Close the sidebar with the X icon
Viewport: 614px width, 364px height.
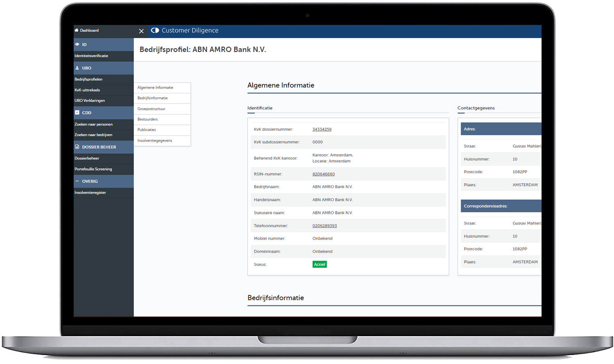click(x=141, y=31)
